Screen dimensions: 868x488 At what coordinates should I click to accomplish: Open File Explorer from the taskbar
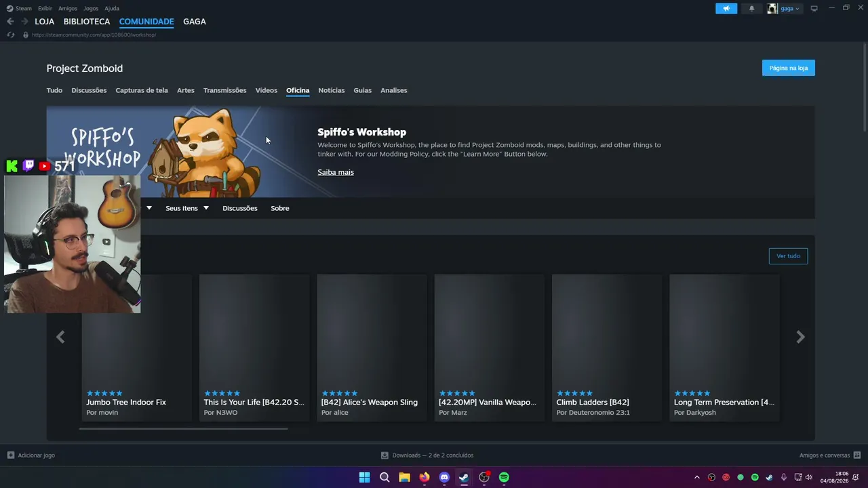click(404, 477)
